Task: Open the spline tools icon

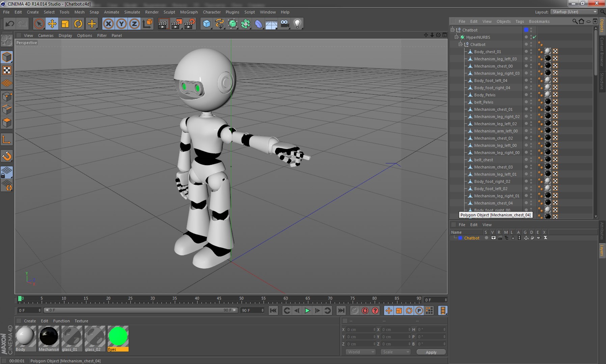Action: [x=219, y=24]
